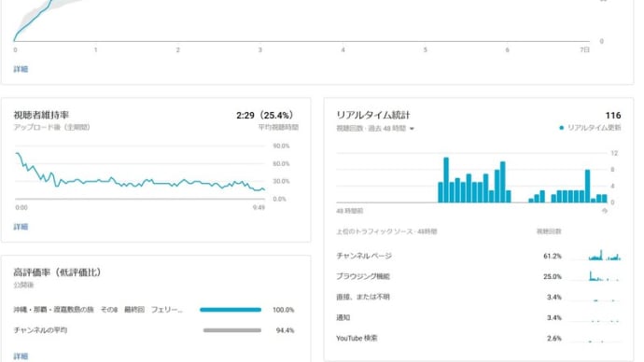Select the YouTube 検索 traffic source row
Screen dimensions: 644x362
[x=479, y=338]
